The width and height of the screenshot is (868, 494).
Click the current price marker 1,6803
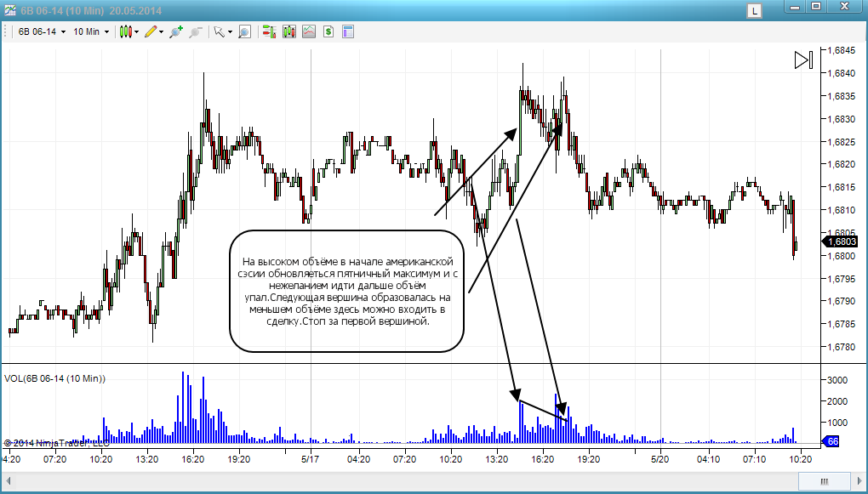pos(841,241)
